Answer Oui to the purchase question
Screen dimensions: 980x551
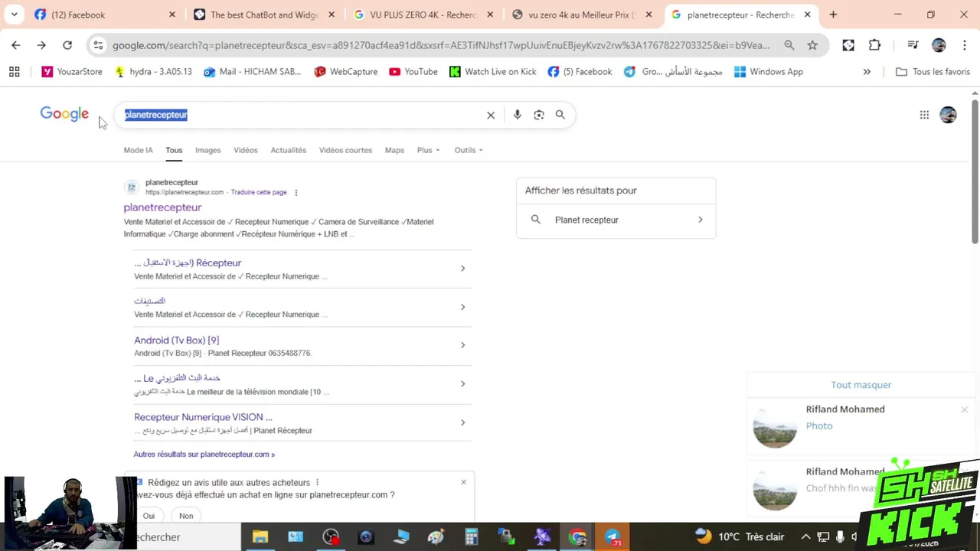click(x=149, y=516)
